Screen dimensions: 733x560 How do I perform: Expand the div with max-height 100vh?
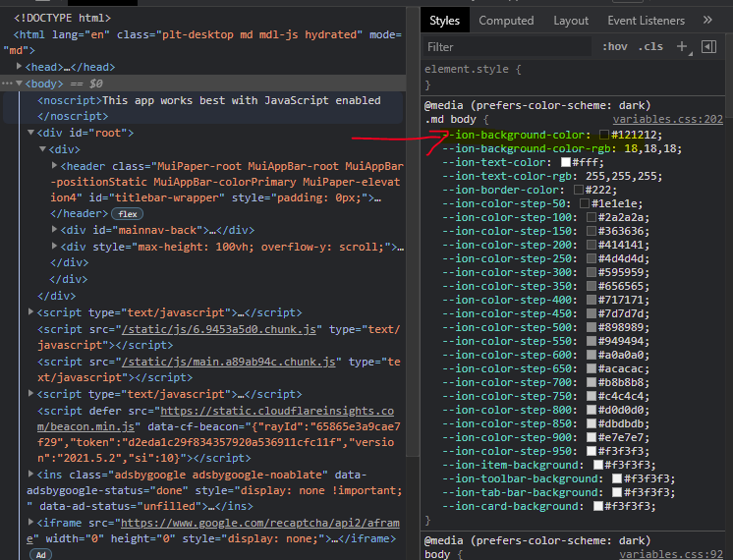point(54,246)
